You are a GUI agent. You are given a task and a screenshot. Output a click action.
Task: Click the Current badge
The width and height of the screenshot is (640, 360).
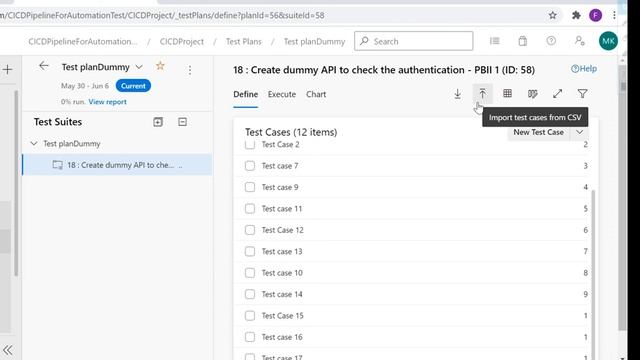click(x=133, y=86)
